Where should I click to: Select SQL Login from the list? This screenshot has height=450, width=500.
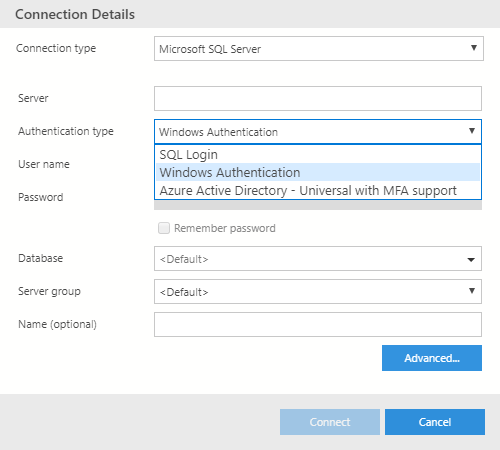point(318,155)
